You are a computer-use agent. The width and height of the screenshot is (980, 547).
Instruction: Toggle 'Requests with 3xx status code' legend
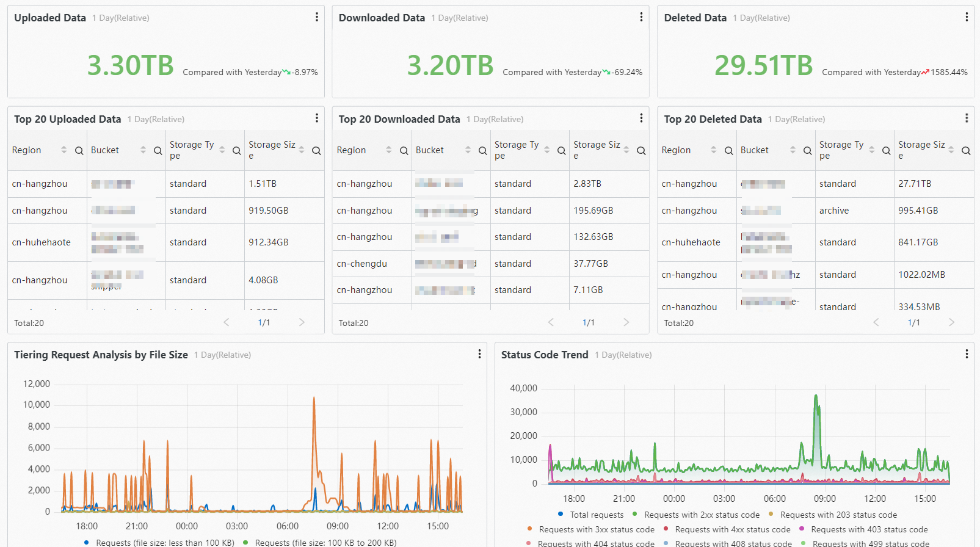pos(590,529)
